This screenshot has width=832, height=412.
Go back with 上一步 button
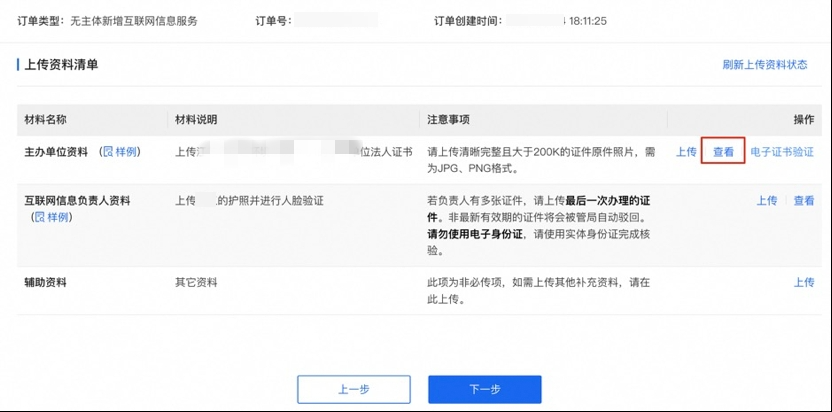tap(354, 390)
